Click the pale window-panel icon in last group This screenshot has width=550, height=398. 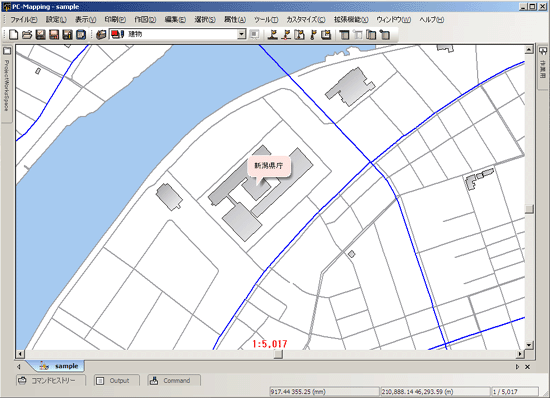(358, 34)
